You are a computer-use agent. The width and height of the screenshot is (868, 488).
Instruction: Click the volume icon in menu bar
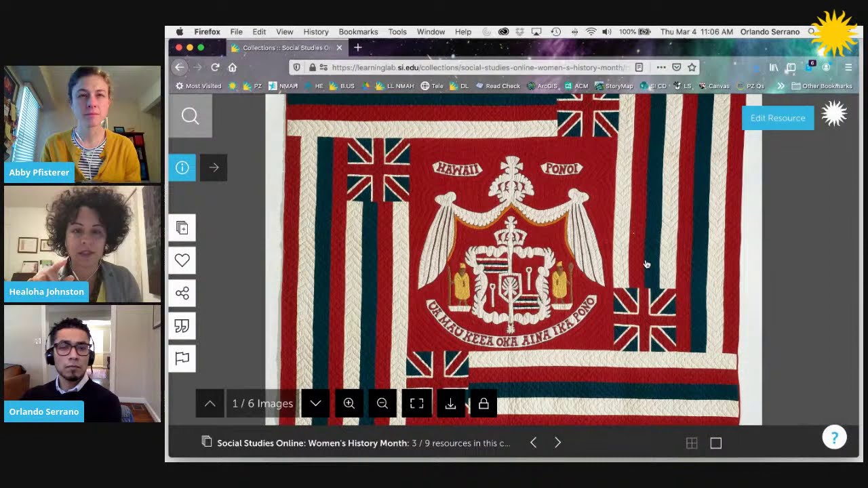pyautogui.click(x=606, y=32)
